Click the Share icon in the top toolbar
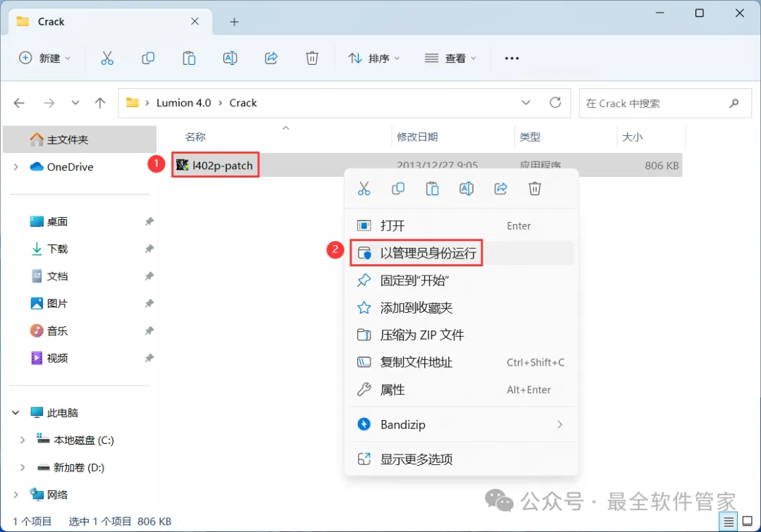Image resolution: width=761 pixels, height=532 pixels. [x=271, y=58]
